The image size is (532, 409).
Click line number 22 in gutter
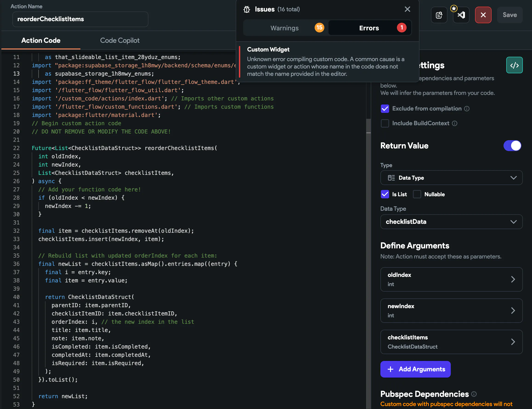(16, 148)
